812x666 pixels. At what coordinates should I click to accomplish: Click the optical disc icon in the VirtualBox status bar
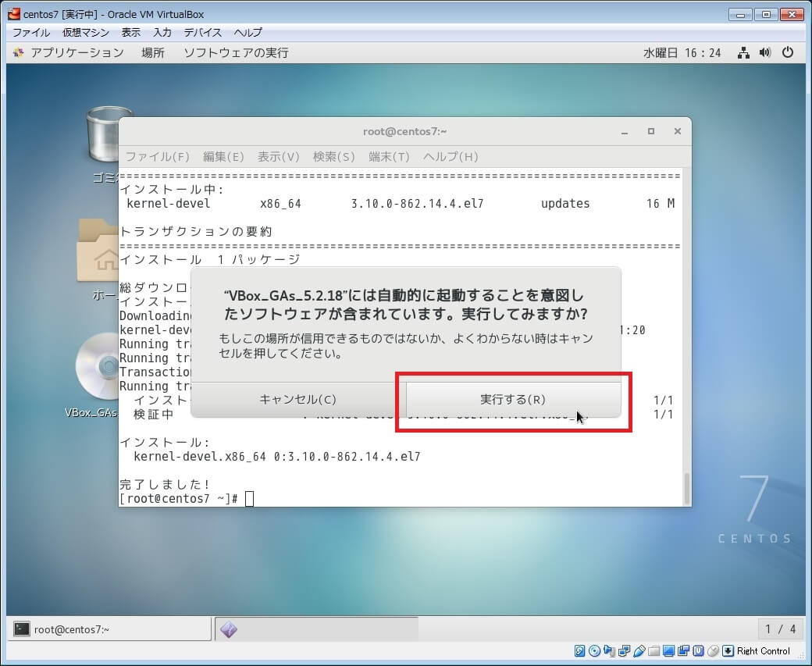pos(595,651)
